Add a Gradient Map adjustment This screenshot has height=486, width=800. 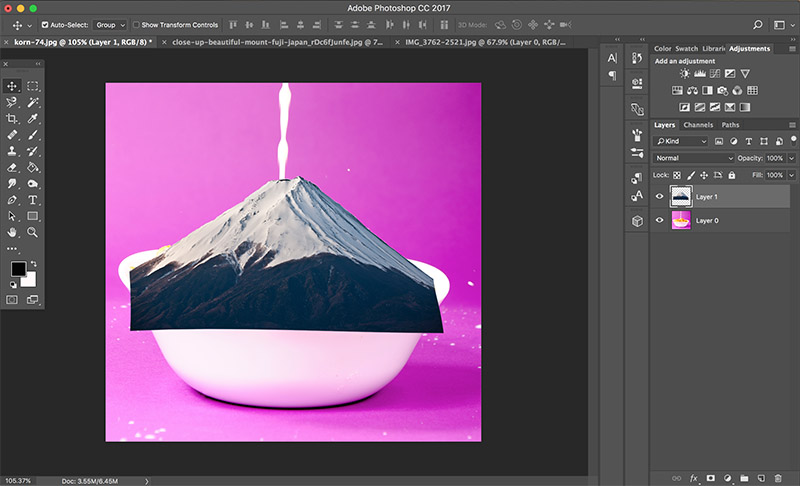click(745, 107)
